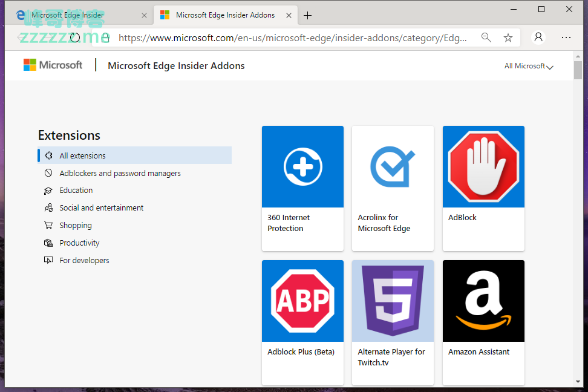Click the AdBlock extension title
The width and height of the screenshot is (588, 392).
pyautogui.click(x=462, y=218)
